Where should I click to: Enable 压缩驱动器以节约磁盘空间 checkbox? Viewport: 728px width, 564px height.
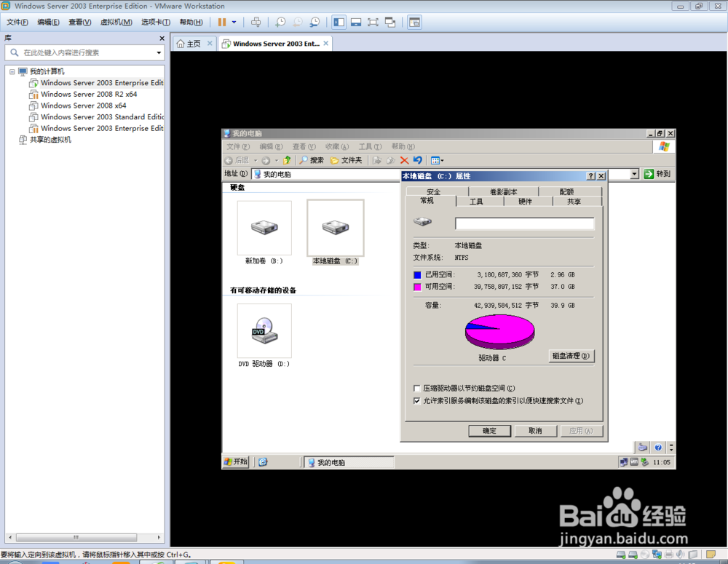click(417, 389)
